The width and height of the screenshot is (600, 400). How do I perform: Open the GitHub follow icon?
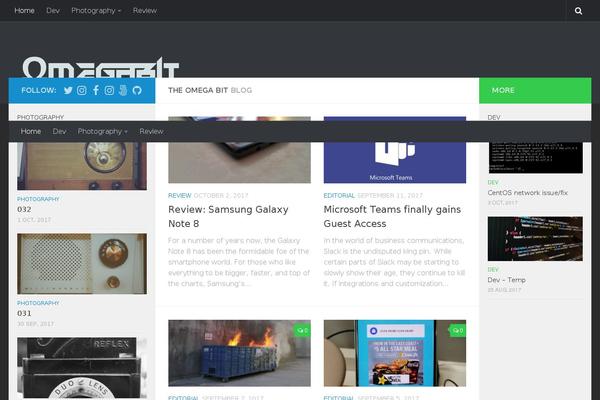click(137, 90)
